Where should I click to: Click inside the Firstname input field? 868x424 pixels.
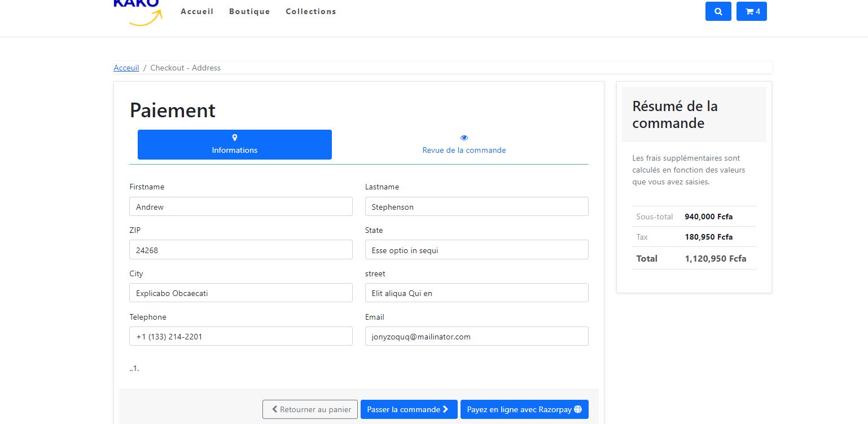tap(241, 206)
